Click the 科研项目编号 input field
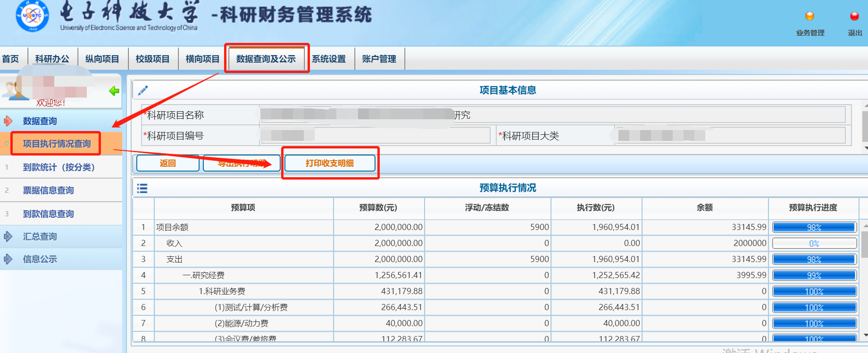868x353 pixels. [375, 136]
